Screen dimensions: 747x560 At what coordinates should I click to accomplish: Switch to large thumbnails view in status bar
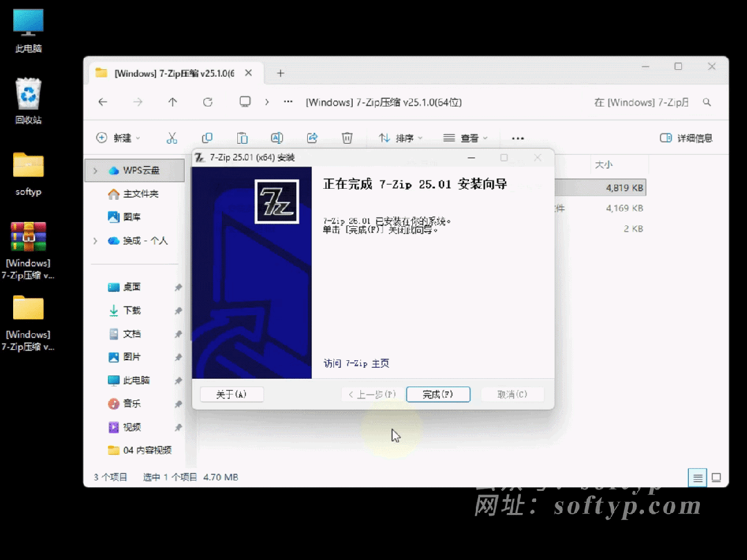click(716, 478)
